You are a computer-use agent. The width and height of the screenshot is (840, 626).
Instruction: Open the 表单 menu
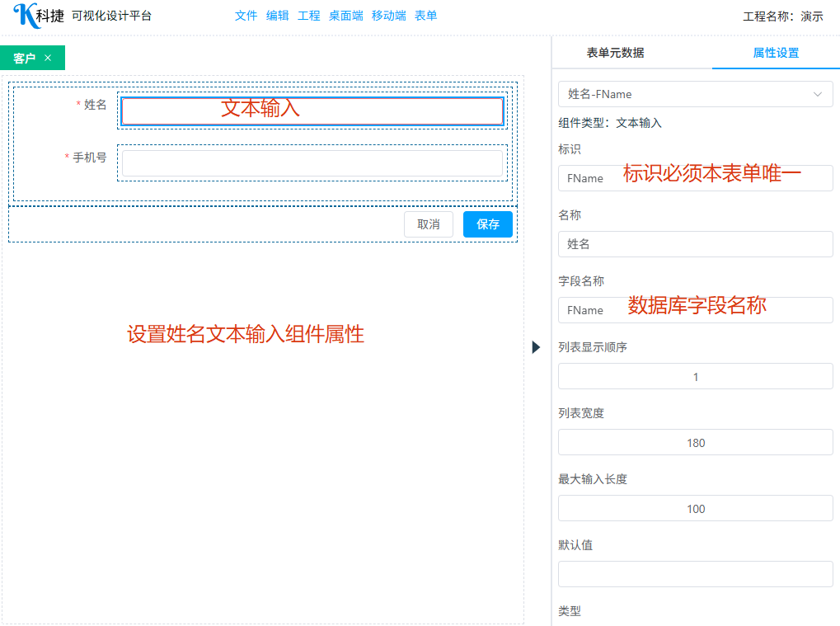(x=425, y=16)
